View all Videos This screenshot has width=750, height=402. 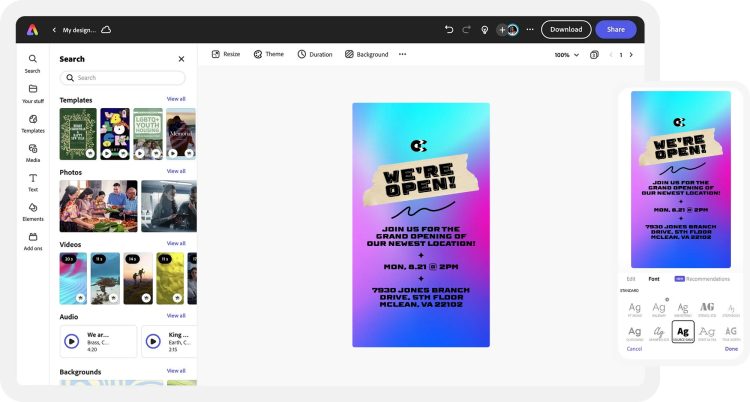[176, 243]
